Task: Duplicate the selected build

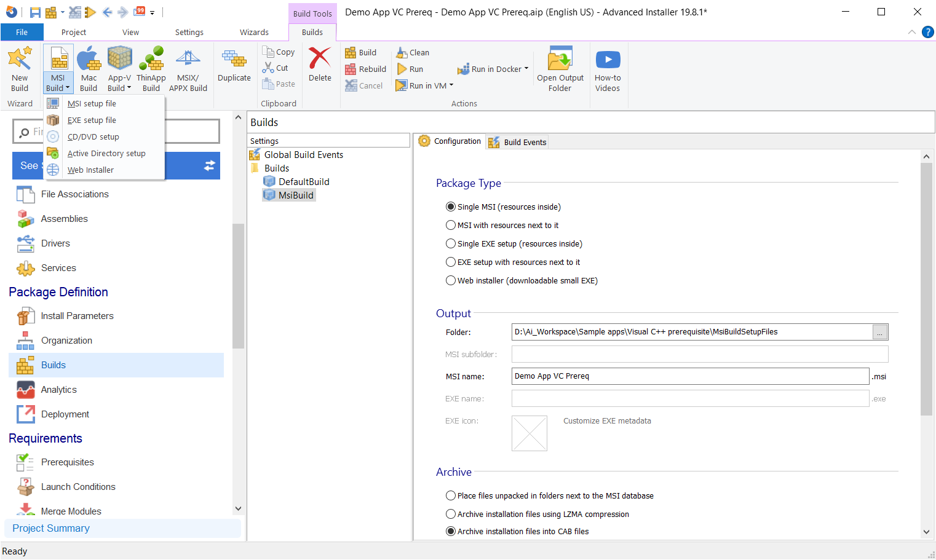Action: point(234,65)
